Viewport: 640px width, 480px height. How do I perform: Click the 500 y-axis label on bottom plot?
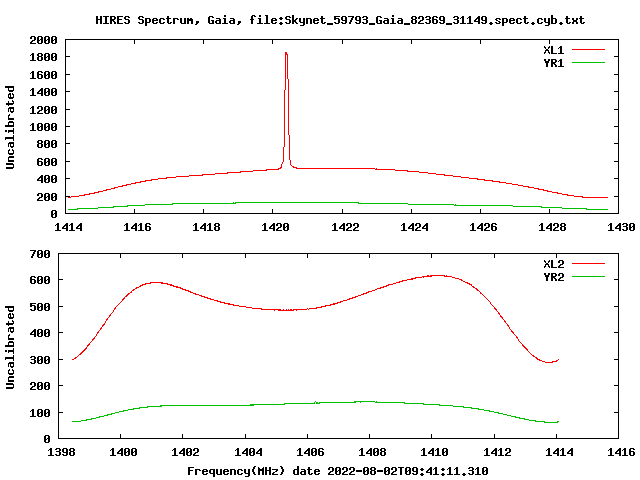(40, 307)
